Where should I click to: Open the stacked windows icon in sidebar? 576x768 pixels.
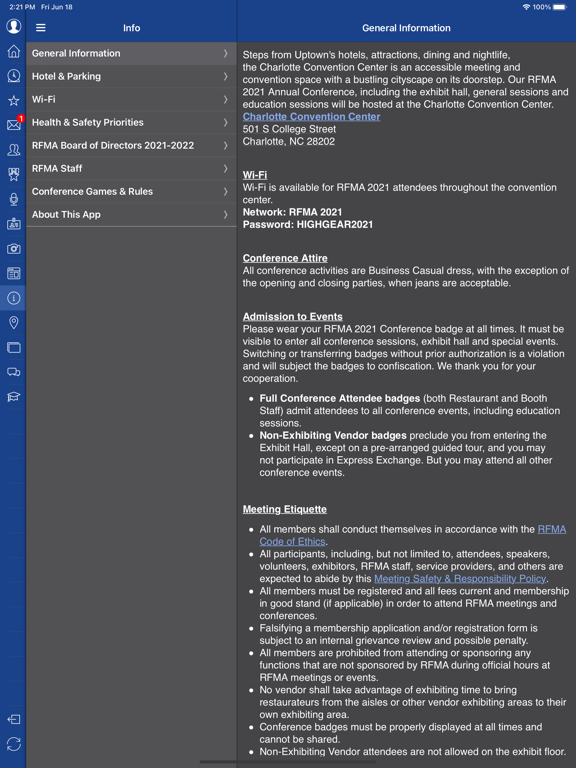[x=14, y=347]
